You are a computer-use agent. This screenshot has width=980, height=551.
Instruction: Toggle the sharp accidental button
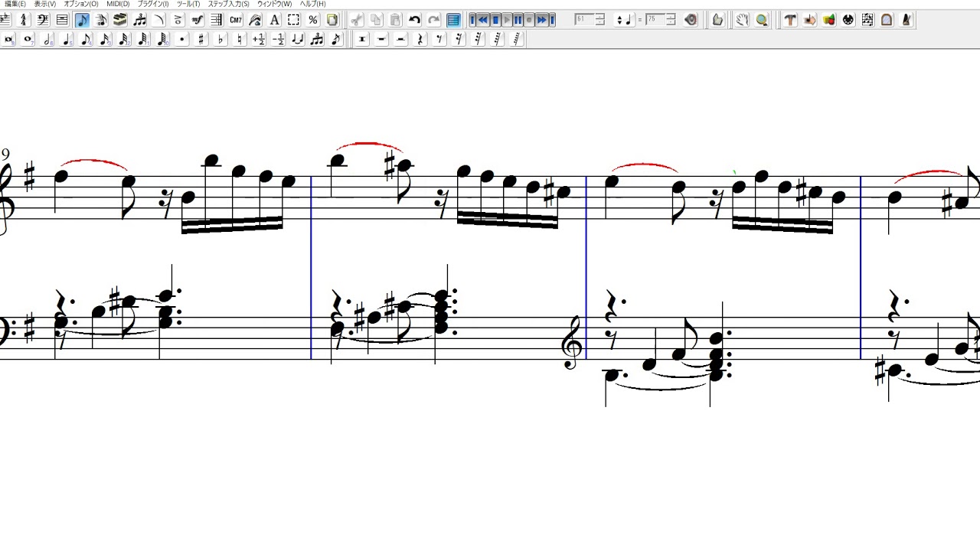pyautogui.click(x=201, y=39)
